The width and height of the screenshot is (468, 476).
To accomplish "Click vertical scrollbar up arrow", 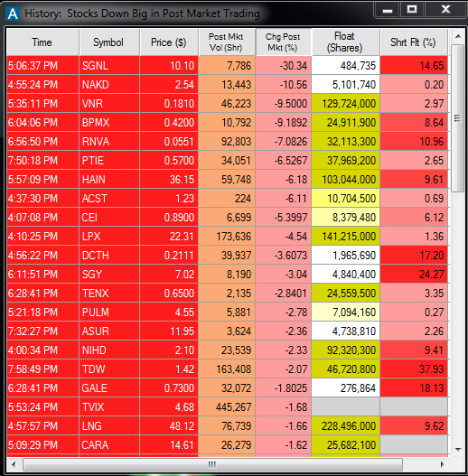I will tap(458, 37).
